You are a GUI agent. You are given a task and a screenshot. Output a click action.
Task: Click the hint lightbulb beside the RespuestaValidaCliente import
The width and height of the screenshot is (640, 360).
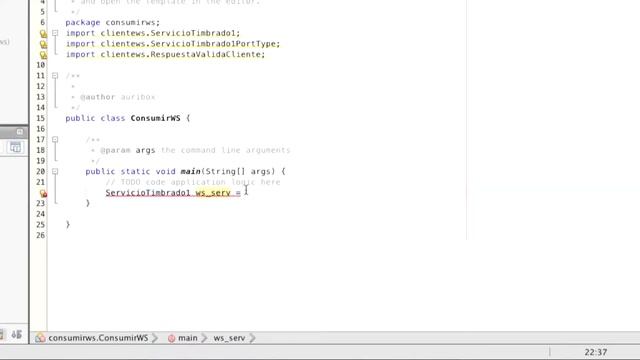(x=43, y=55)
